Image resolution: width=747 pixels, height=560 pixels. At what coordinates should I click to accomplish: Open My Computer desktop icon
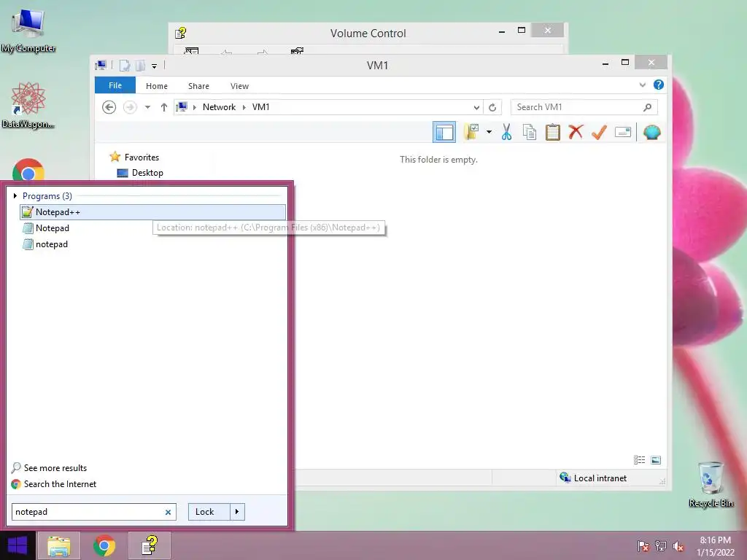coord(28,31)
